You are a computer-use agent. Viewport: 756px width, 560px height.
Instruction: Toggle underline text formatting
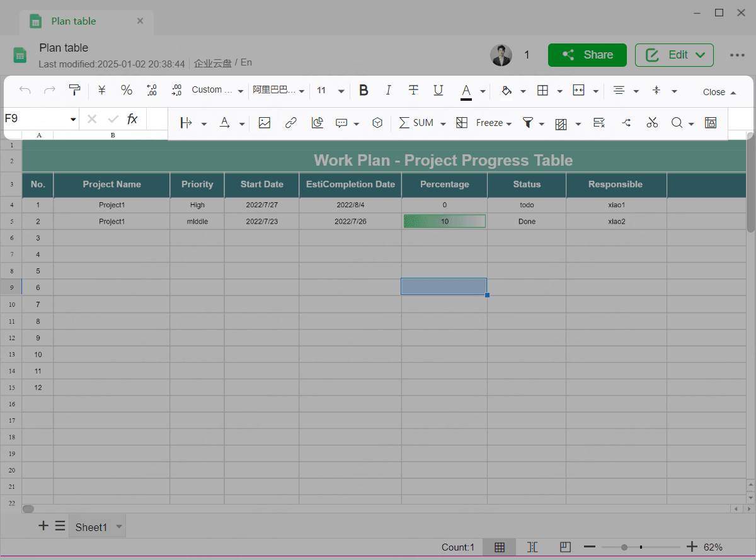pyautogui.click(x=438, y=90)
